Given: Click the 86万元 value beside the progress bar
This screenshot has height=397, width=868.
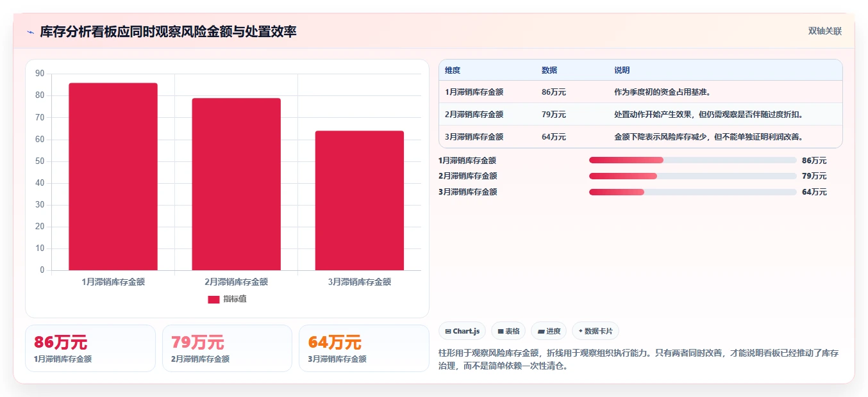Looking at the screenshot, I should pos(814,161).
